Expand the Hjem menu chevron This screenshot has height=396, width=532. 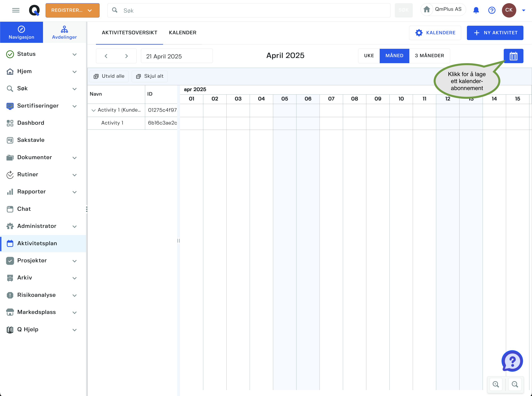[74, 72]
